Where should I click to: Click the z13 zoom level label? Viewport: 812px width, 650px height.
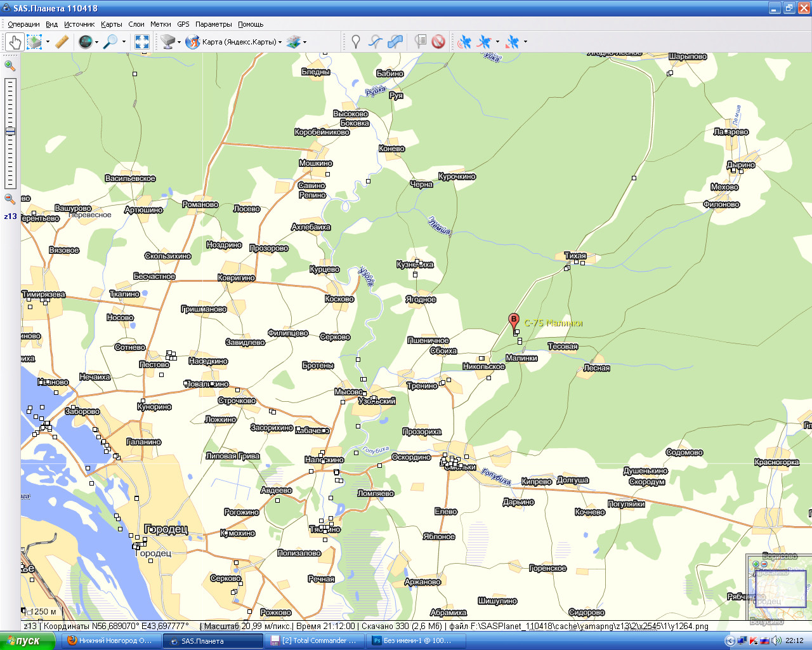pyautogui.click(x=10, y=216)
